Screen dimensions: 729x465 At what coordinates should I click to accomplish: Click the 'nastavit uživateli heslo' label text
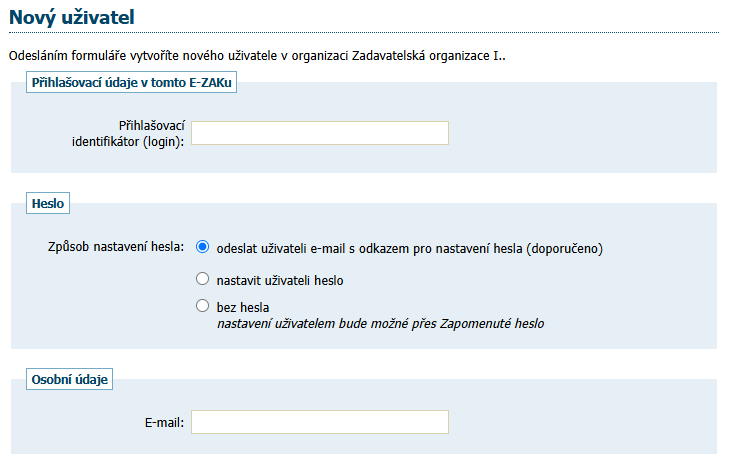point(280,281)
